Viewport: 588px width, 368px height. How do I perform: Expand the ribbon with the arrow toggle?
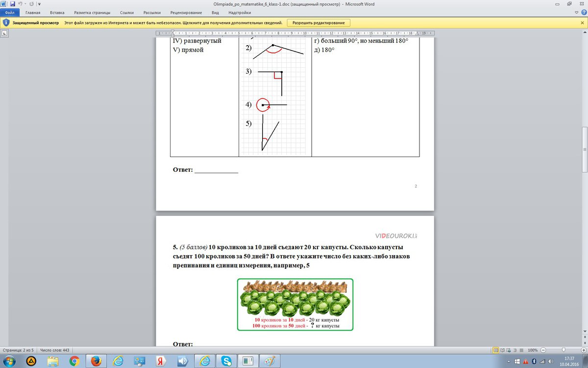pyautogui.click(x=576, y=12)
